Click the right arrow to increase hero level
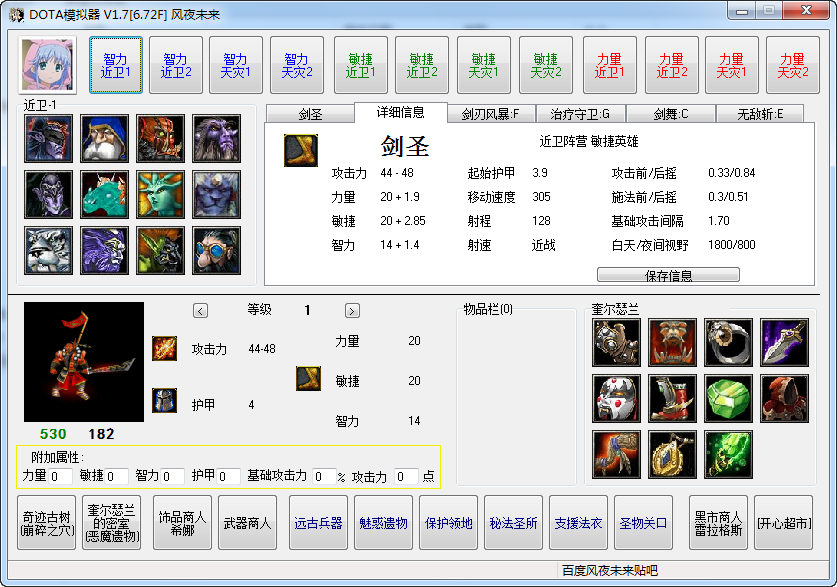The width and height of the screenshot is (837, 587). pos(351,311)
